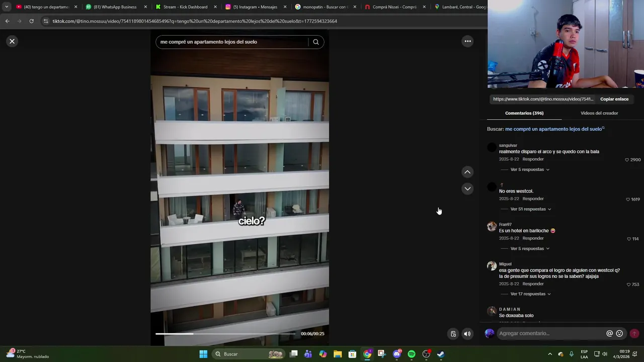
Task: Open Steam from taskbar
Action: click(441, 354)
